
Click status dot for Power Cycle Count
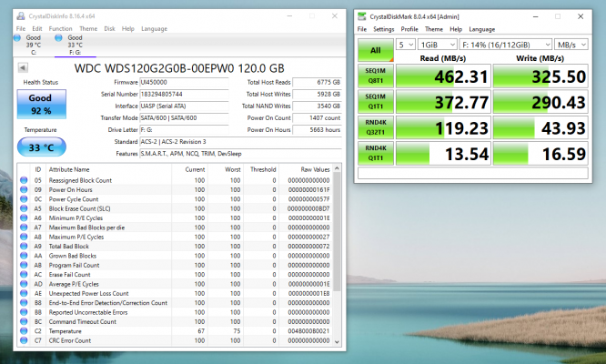click(24, 199)
